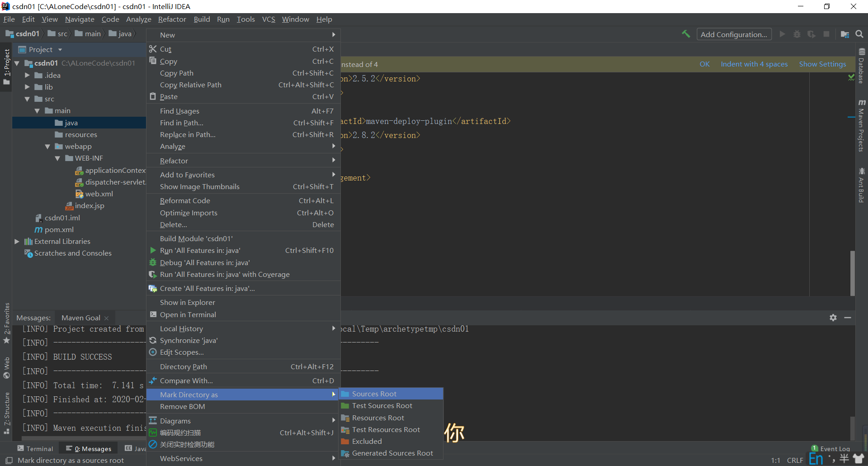868x466 pixels.
Task: Click the Search Everywhere magnifier icon
Action: [x=859, y=34]
